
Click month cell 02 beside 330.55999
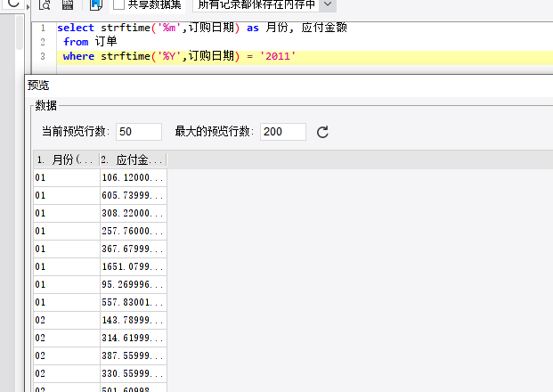coord(67,373)
